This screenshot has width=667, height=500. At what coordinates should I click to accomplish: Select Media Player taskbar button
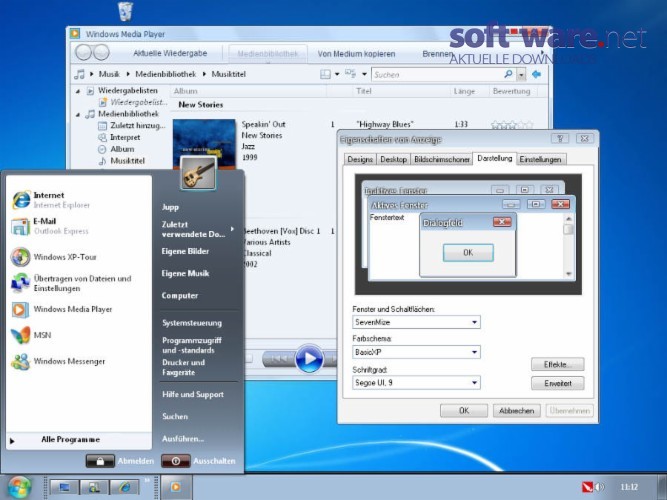click(x=176, y=487)
